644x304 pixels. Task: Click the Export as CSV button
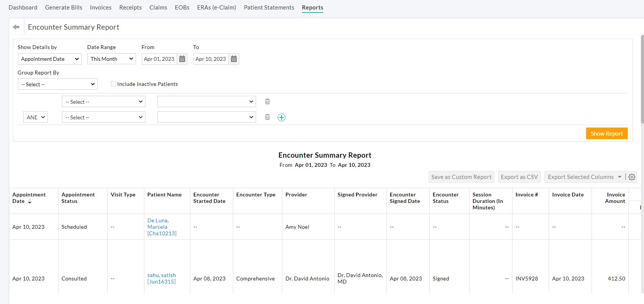click(x=519, y=177)
